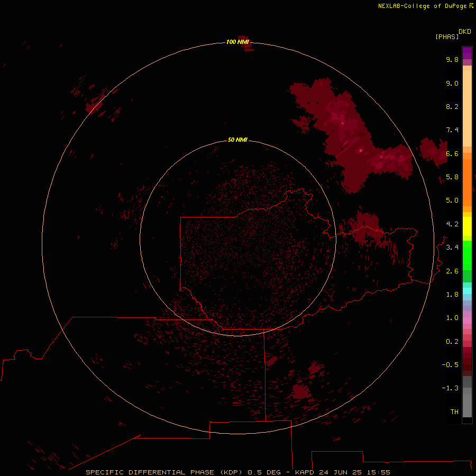Click the SPECIFIC DIFFERENTIAL PHASE (KDP) caption text

pyautogui.click(x=164, y=472)
